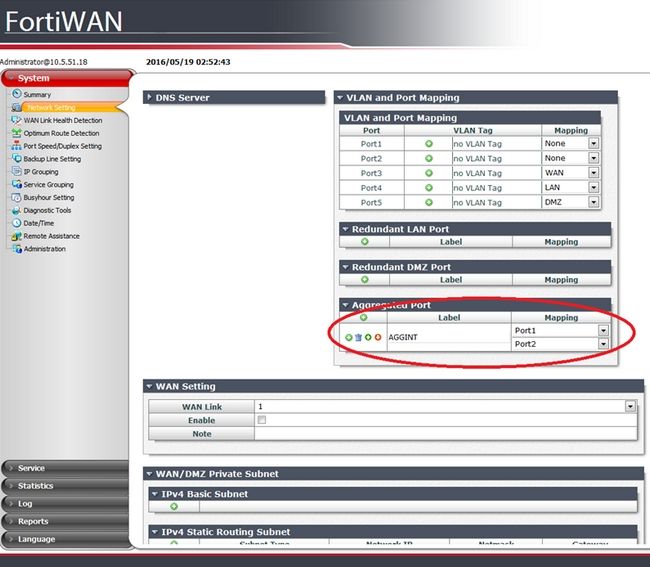Image resolution: width=650 pixels, height=567 pixels.
Task: Open the Reports menu section
Action: 65,521
